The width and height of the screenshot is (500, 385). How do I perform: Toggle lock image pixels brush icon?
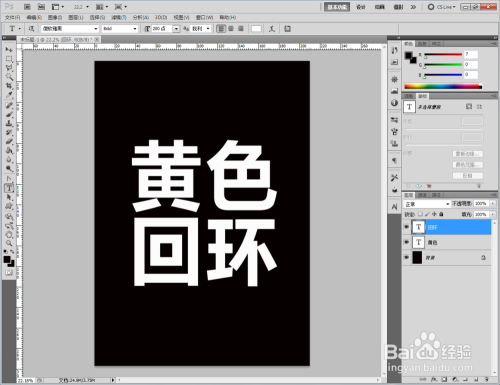point(427,214)
